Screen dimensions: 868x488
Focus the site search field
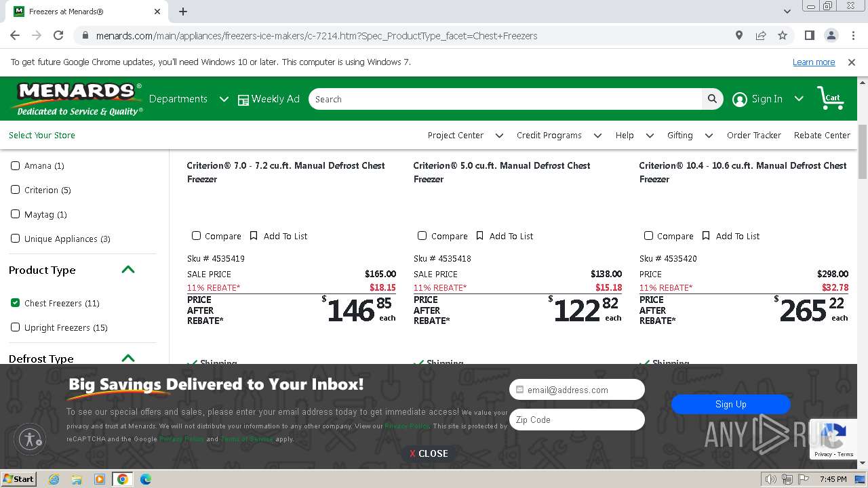(x=505, y=99)
